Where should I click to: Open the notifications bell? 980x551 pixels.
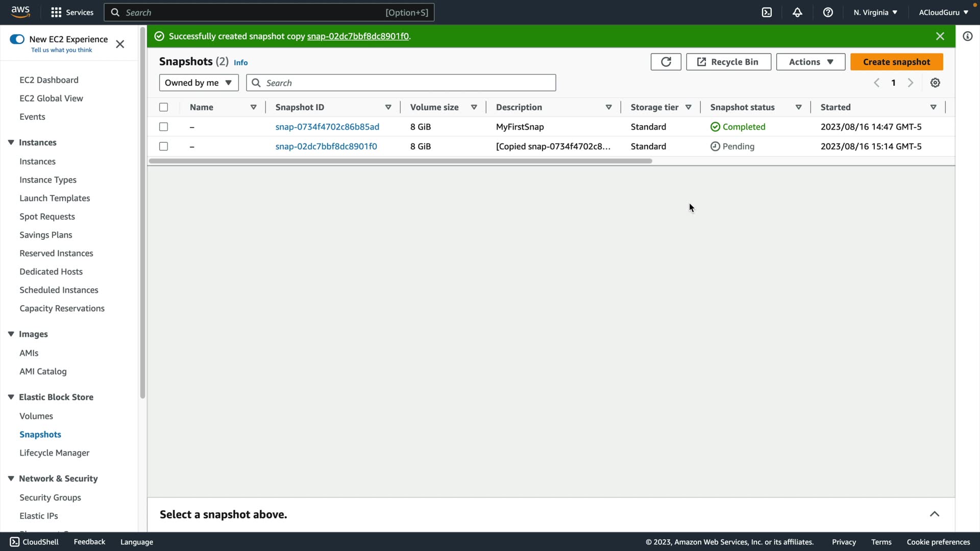[x=797, y=12]
